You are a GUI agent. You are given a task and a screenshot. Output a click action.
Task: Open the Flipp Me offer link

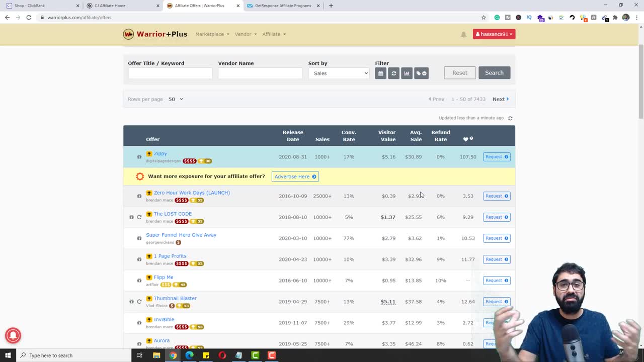[164, 277]
